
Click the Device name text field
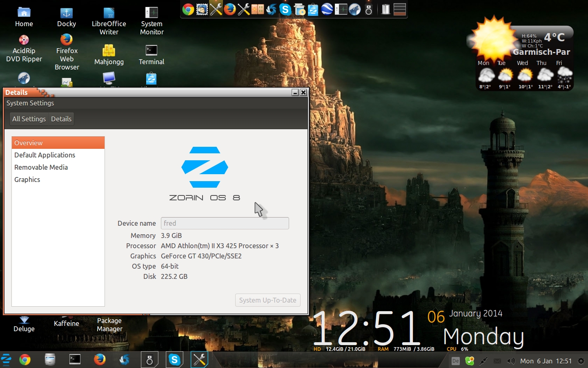tap(225, 223)
